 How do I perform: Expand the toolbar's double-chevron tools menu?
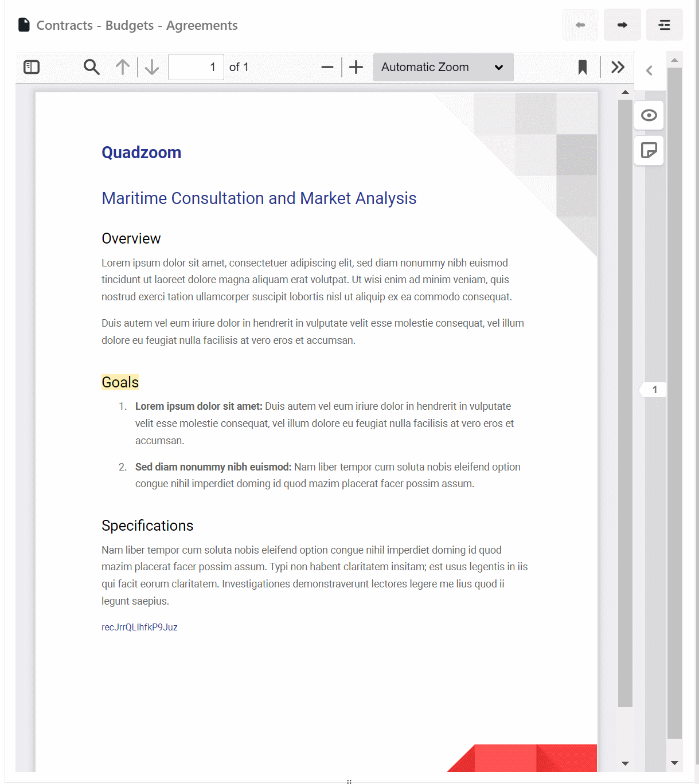618,67
